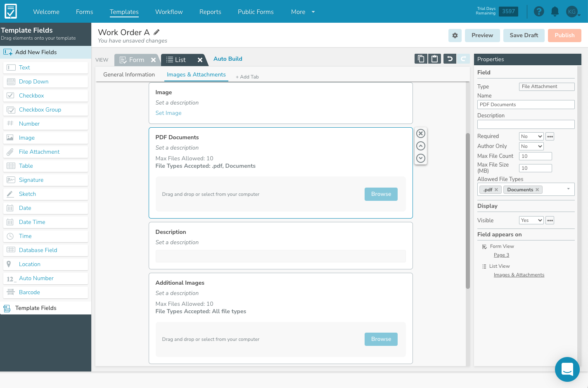Click the Preview button
Viewport: 588px width, 388px height.
482,36
